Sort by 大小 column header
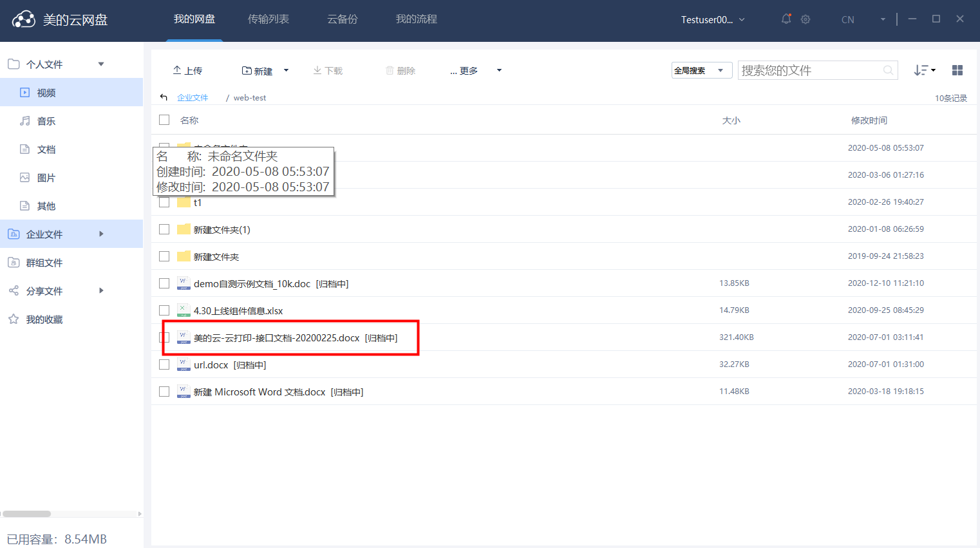This screenshot has height=548, width=980. tap(731, 120)
